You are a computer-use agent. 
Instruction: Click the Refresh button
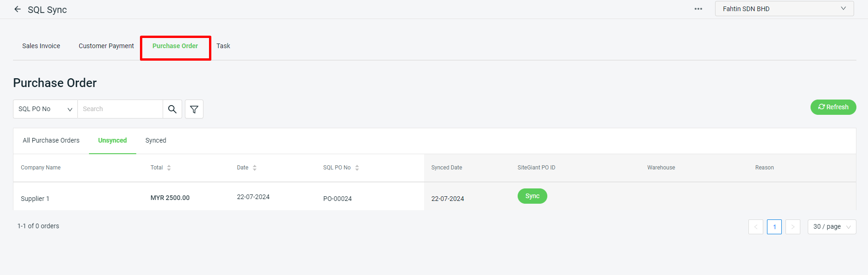tap(833, 106)
